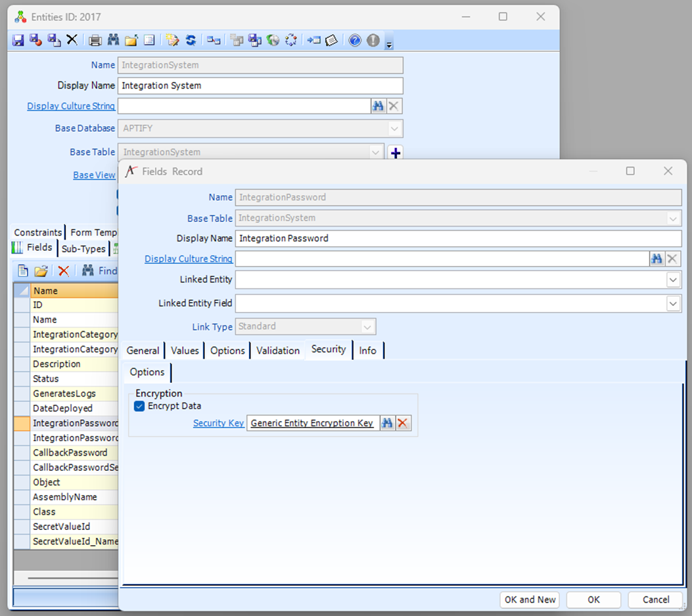The width and height of the screenshot is (692, 616).
Task: Click the blue plus button beside Base Table
Action: pos(396,153)
